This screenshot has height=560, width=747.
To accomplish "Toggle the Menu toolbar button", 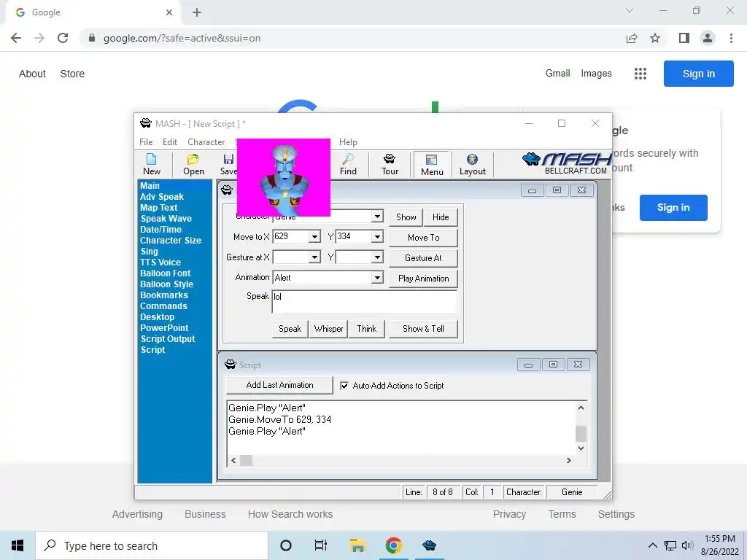I will 432,165.
